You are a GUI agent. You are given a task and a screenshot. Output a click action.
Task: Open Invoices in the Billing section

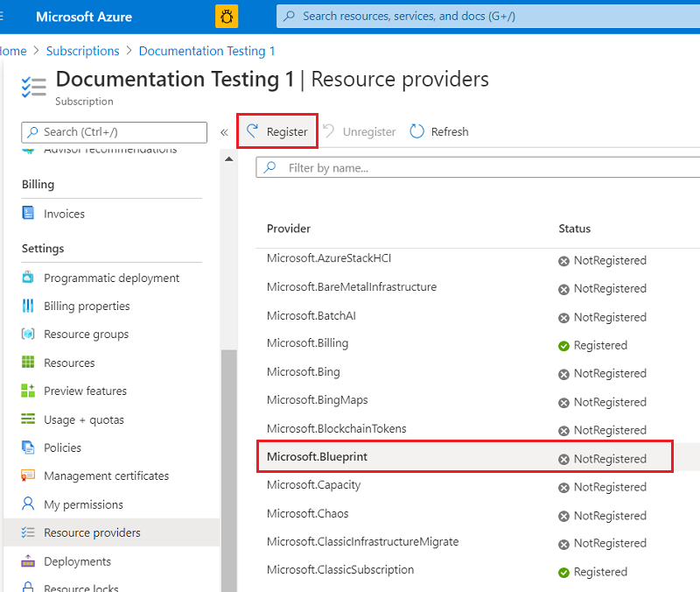pyautogui.click(x=64, y=214)
